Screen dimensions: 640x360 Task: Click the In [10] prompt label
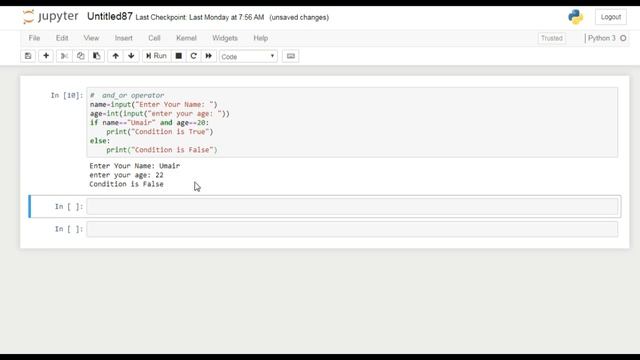[x=67, y=95]
